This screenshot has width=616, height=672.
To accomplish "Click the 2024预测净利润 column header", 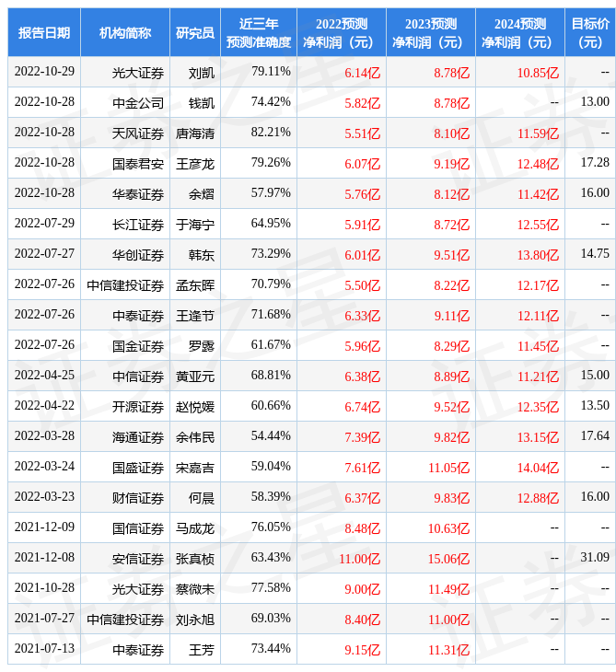I will 520,32.
